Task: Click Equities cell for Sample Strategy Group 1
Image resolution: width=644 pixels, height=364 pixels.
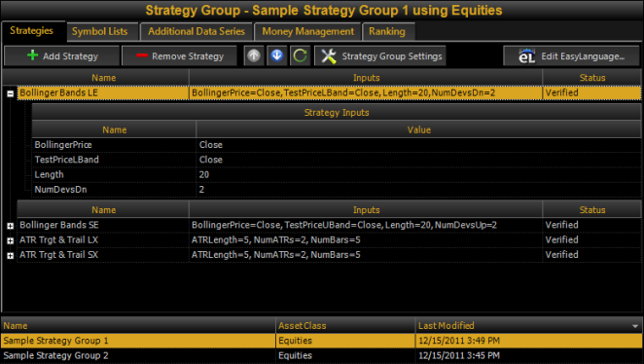Action: click(345, 341)
